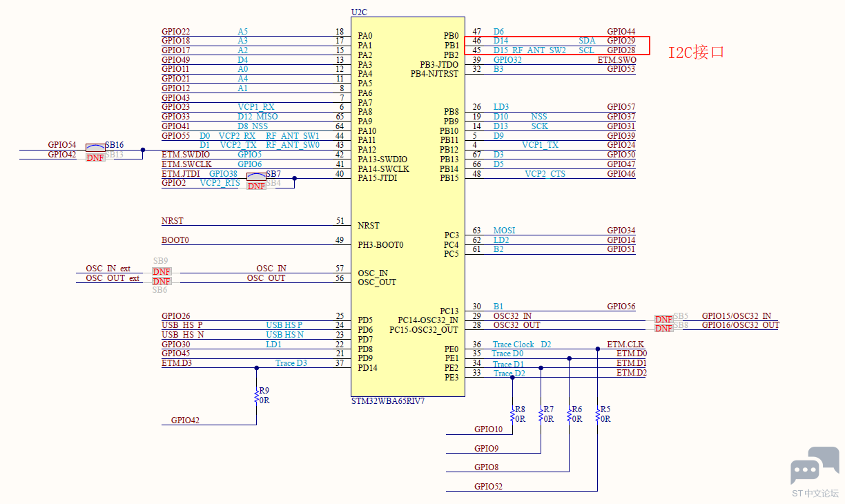Viewport: 845px width, 504px height.
Task: Click the SCL signal label
Action: 586,50
